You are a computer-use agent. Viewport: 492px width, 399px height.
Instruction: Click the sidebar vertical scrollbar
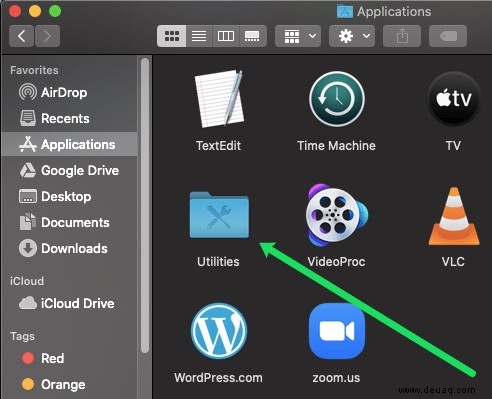pyautogui.click(x=145, y=205)
